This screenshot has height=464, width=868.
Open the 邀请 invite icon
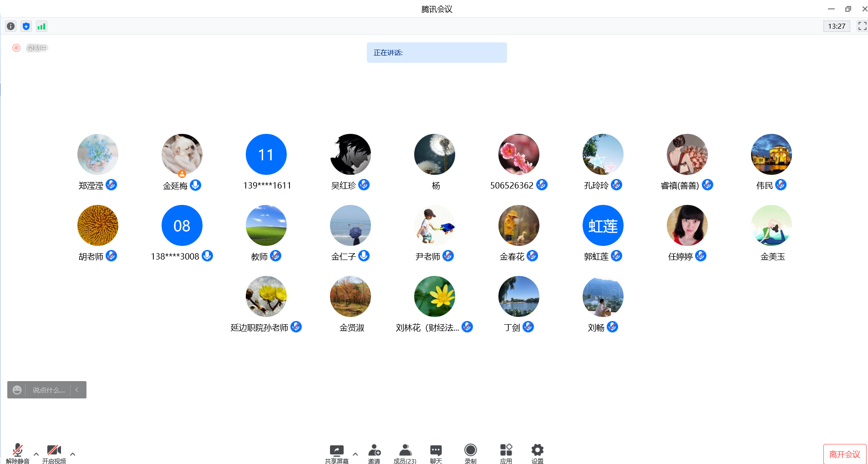(x=374, y=454)
